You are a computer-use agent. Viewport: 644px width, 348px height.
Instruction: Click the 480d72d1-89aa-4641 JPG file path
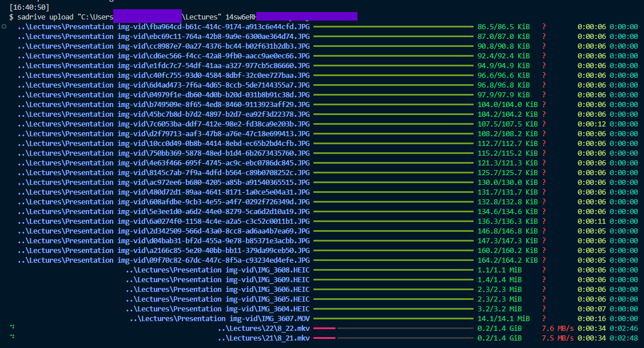[x=164, y=192]
